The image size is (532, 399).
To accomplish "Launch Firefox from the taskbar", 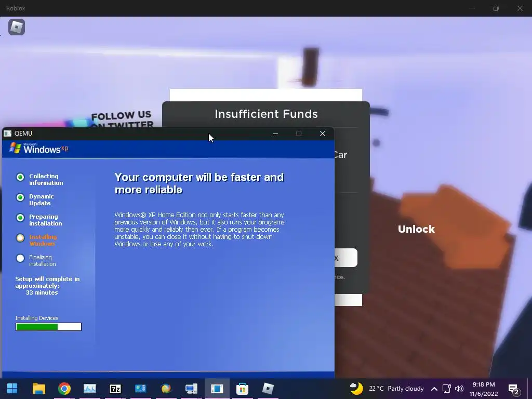I will 166,389.
